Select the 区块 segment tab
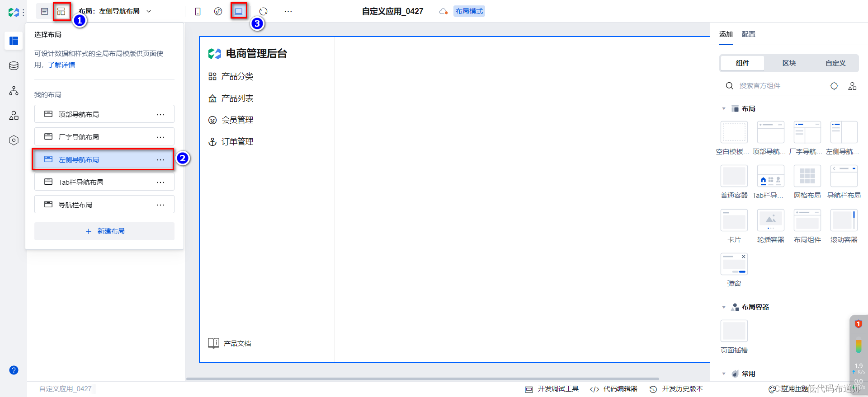This screenshot has width=868, height=397. tap(789, 63)
